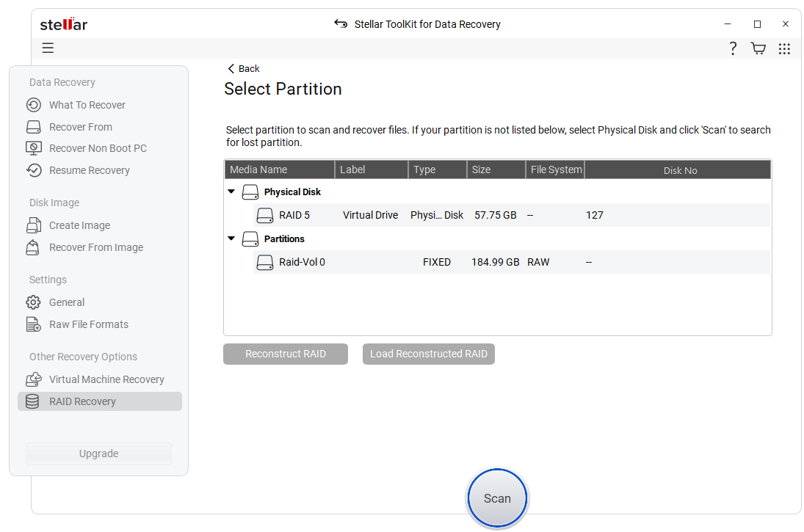Image resolution: width=804 pixels, height=532 pixels.
Task: Select Resume Recovery
Action: tap(90, 170)
